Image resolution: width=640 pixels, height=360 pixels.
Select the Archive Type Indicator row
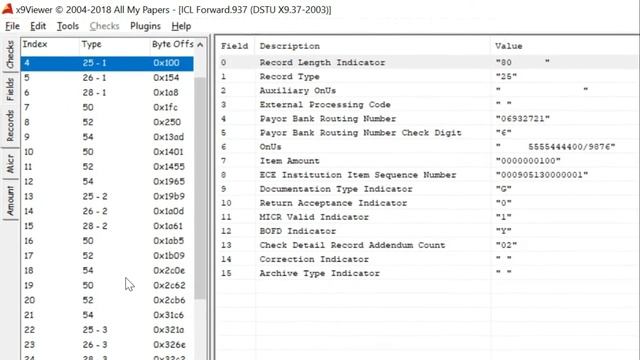[x=427, y=273]
